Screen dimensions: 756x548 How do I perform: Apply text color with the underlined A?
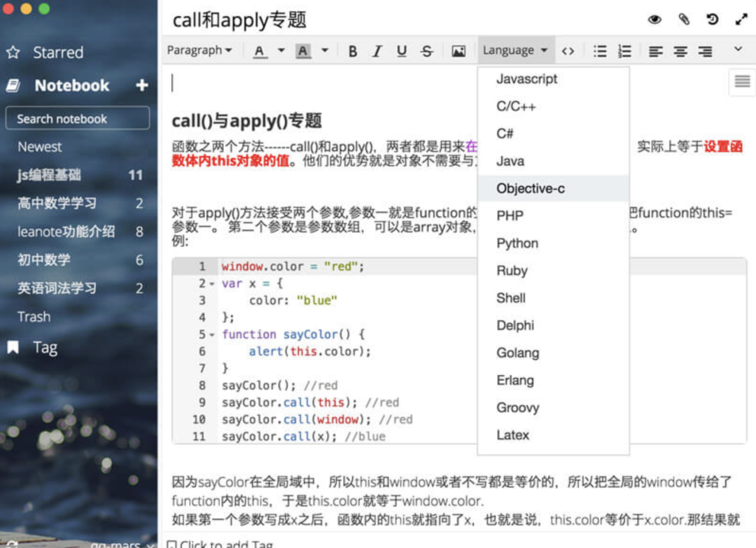click(260, 50)
